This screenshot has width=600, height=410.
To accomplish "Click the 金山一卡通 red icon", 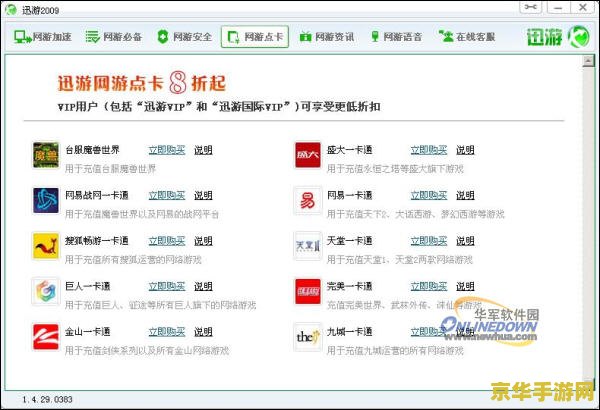I will point(46,337).
